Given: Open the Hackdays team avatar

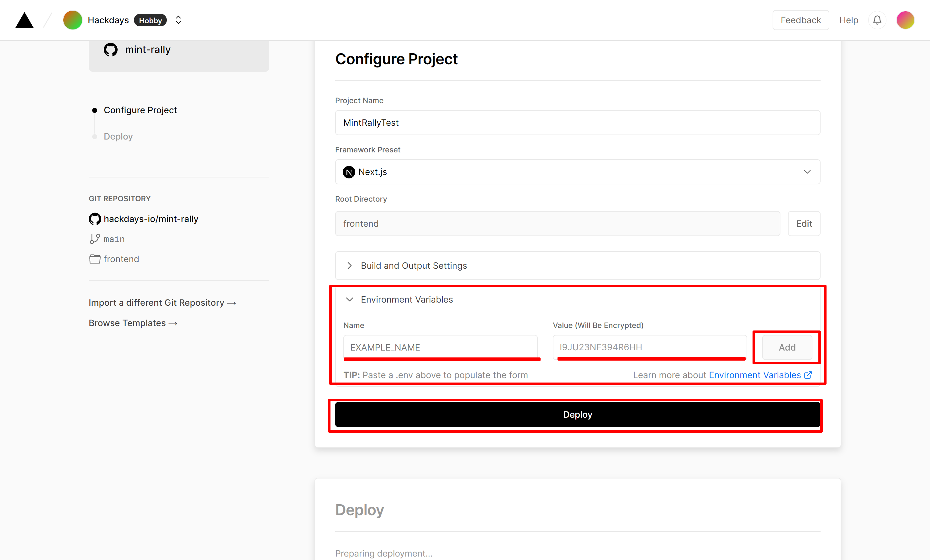Looking at the screenshot, I should [x=72, y=20].
